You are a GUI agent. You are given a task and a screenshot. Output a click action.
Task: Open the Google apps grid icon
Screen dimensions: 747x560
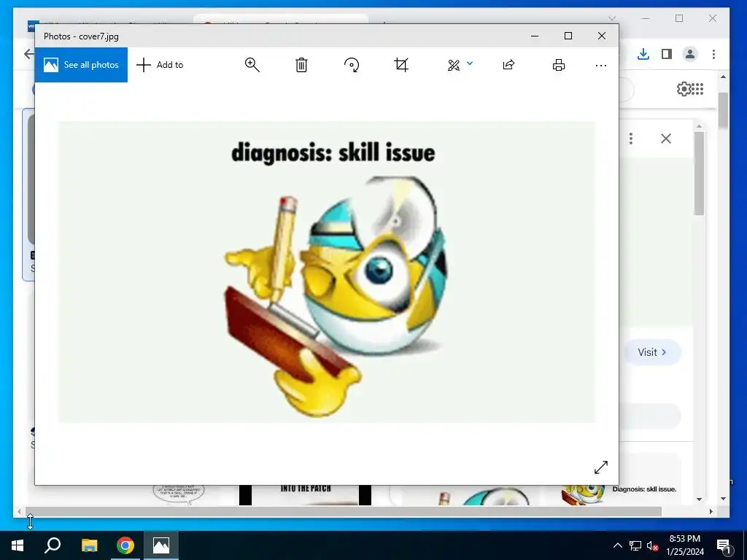(x=697, y=88)
